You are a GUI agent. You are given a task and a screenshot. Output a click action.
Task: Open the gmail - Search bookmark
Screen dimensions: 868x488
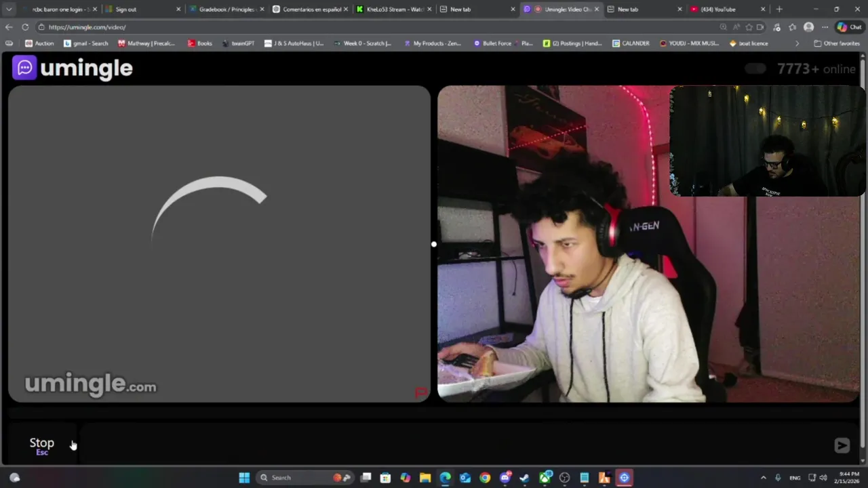86,43
